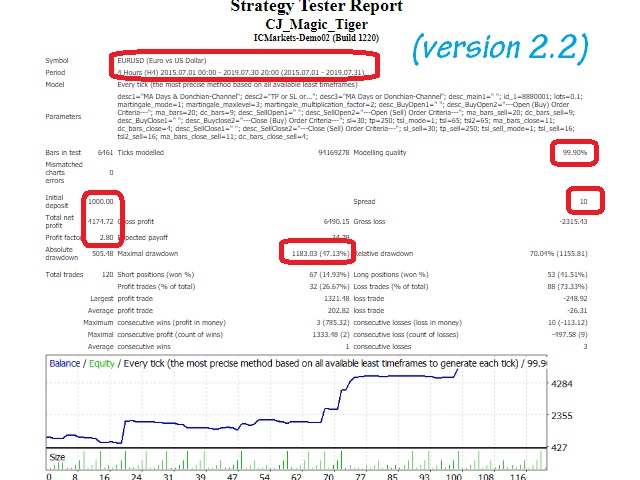Click the Short positions (won %) label

point(156,275)
